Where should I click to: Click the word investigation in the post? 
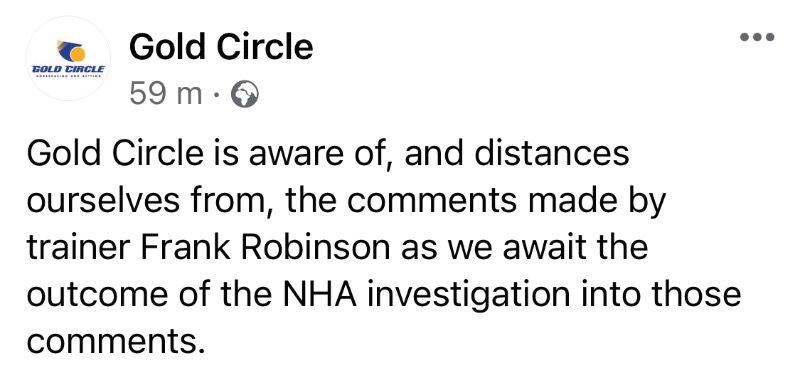click(x=468, y=296)
